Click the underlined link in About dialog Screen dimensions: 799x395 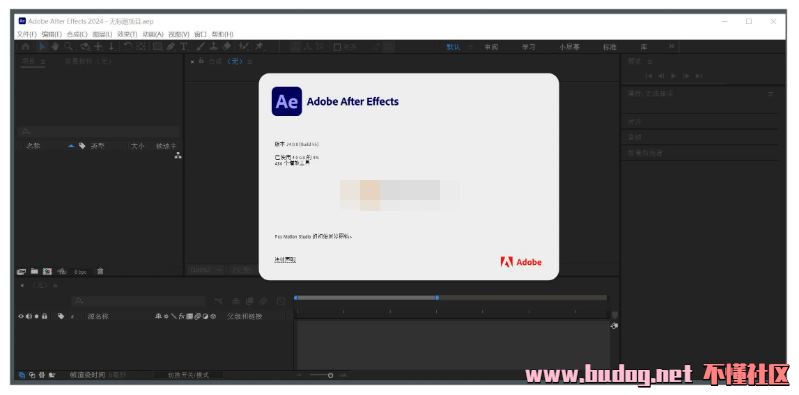[285, 260]
